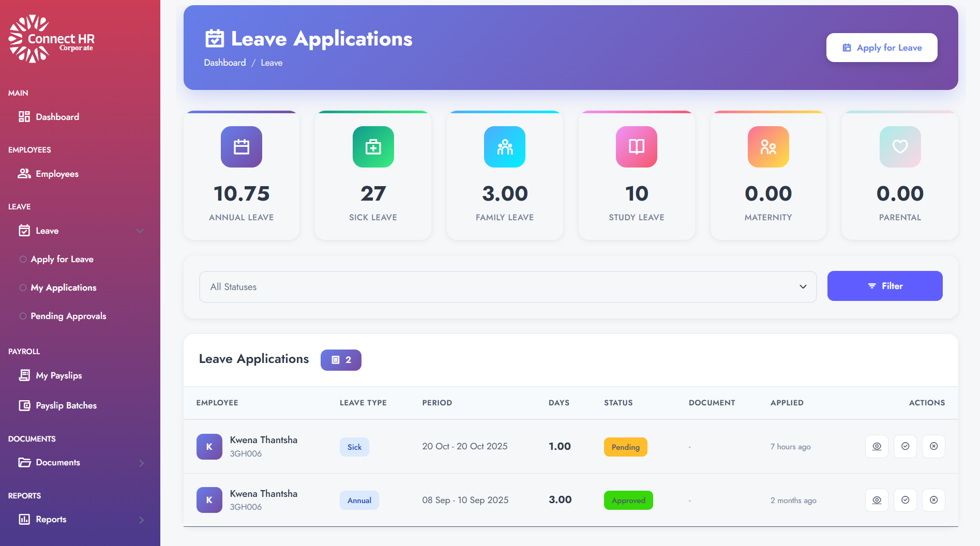The height and width of the screenshot is (546, 980).
Task: Approve the pending Sick leave request
Action: point(905,447)
